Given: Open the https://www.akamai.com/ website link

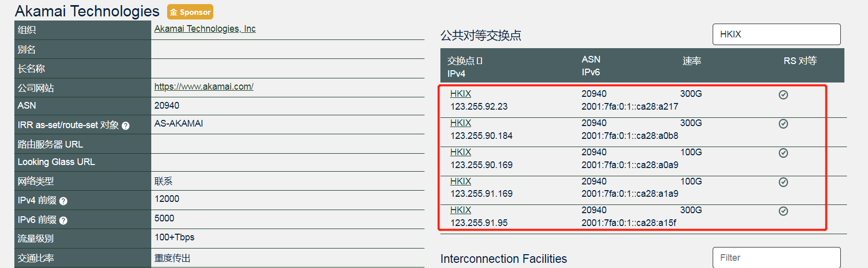Looking at the screenshot, I should tap(204, 87).
